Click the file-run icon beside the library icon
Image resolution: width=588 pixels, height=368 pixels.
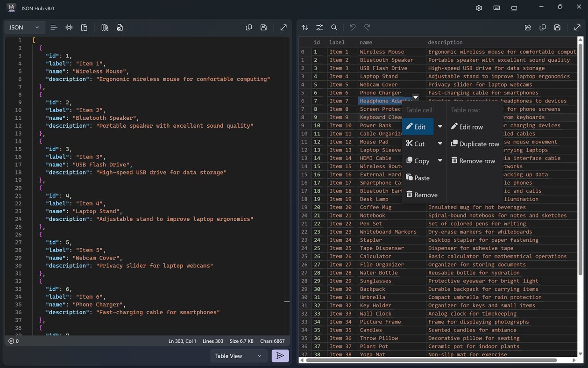[x=120, y=28]
